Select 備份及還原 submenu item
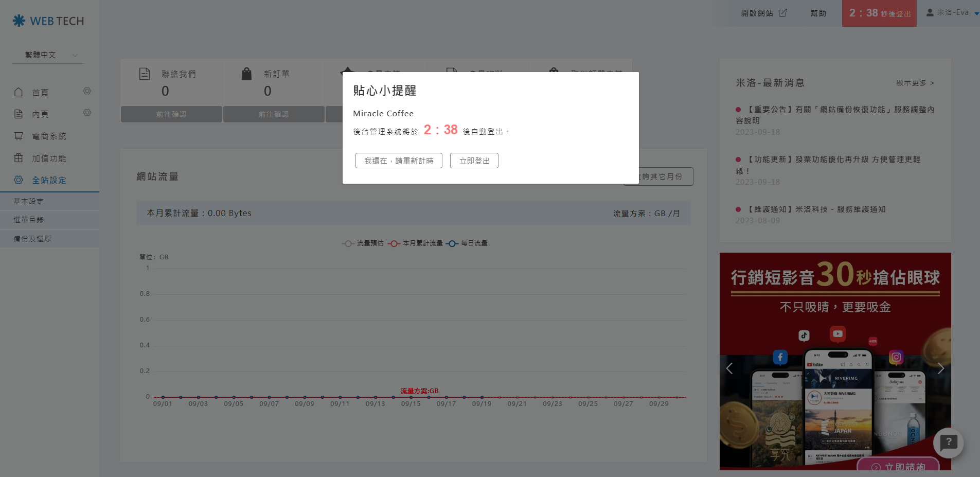The height and width of the screenshot is (477, 980). point(32,239)
